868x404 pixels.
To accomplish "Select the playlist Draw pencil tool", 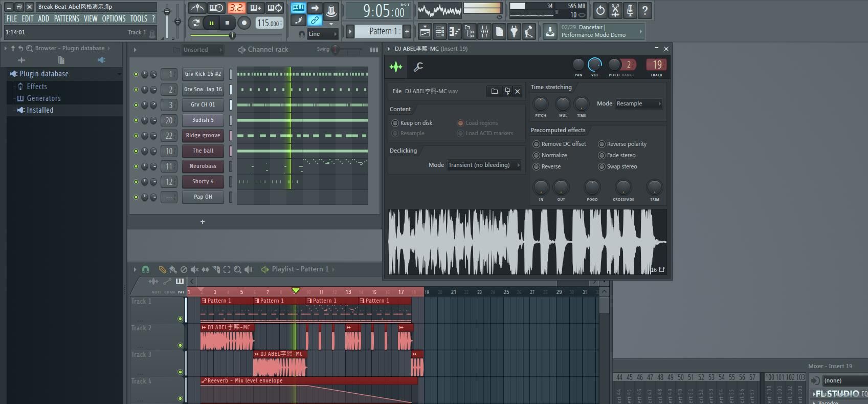I will (162, 269).
